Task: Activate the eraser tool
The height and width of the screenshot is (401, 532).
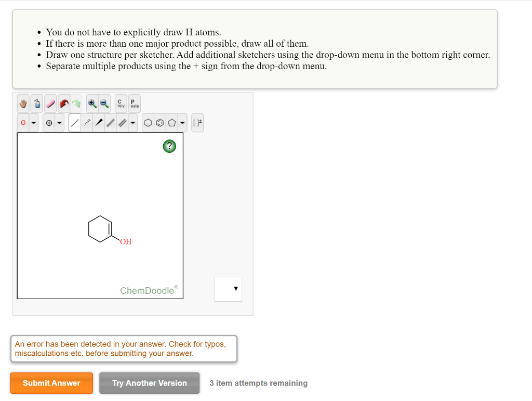Action: click(x=50, y=104)
